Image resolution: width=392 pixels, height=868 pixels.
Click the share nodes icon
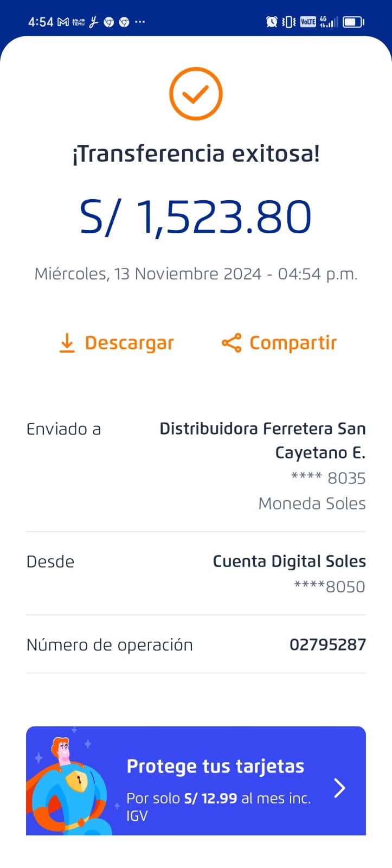click(x=232, y=343)
